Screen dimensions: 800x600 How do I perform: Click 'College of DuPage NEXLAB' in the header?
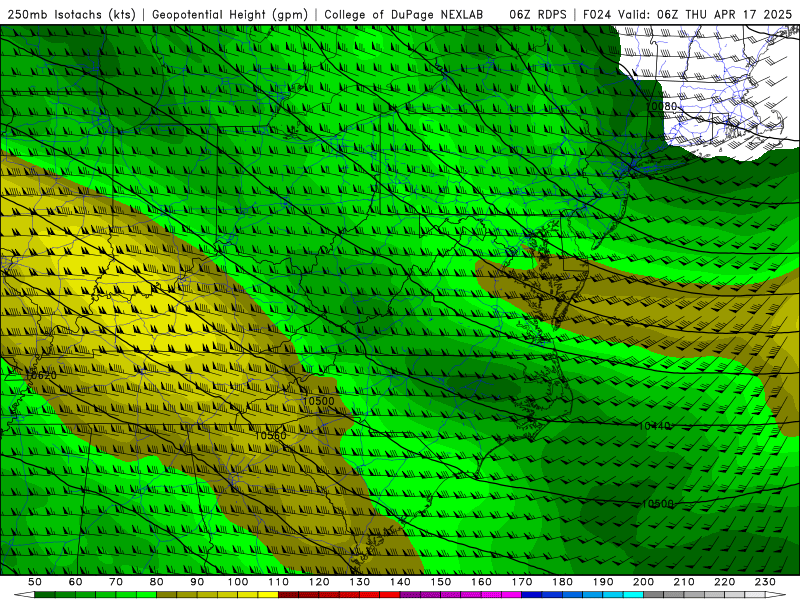click(x=404, y=15)
